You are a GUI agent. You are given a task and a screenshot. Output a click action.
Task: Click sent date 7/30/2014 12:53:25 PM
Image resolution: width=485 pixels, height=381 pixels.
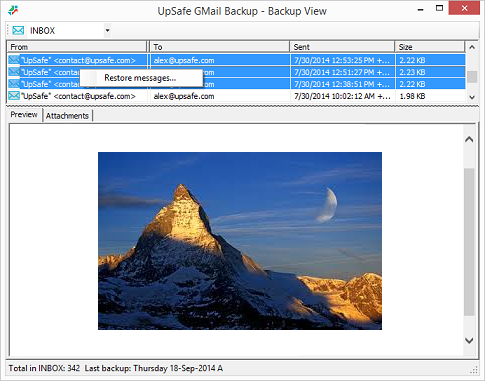[x=342, y=60]
